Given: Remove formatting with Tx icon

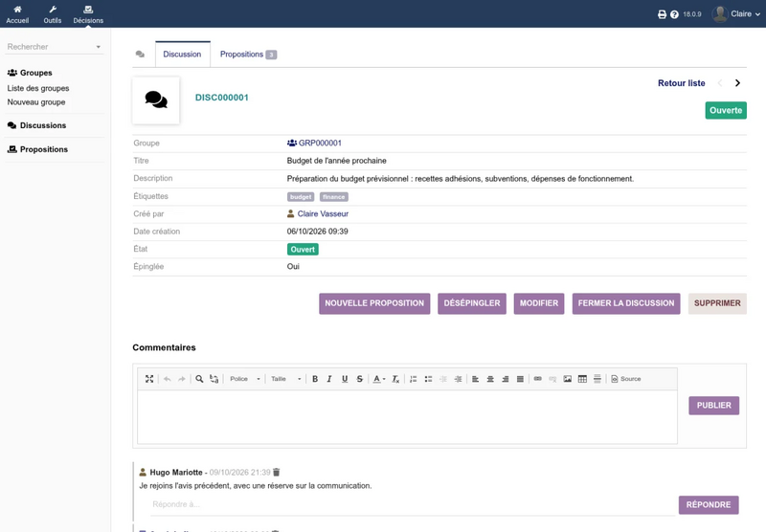Looking at the screenshot, I should click(395, 379).
